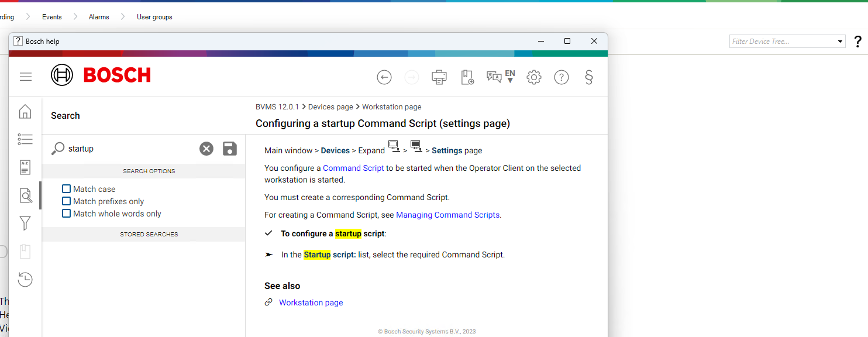This screenshot has height=337, width=868.
Task: Open the Filter Device Tree dropdown
Action: 839,41
